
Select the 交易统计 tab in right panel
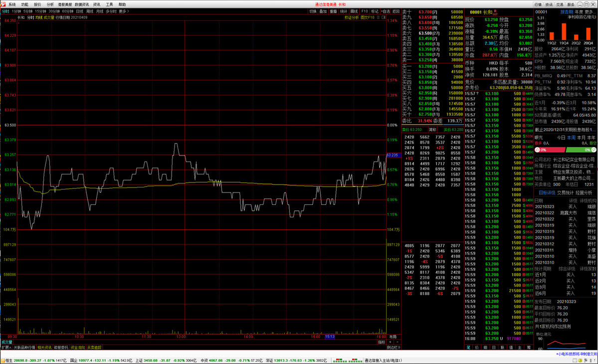pos(565,193)
